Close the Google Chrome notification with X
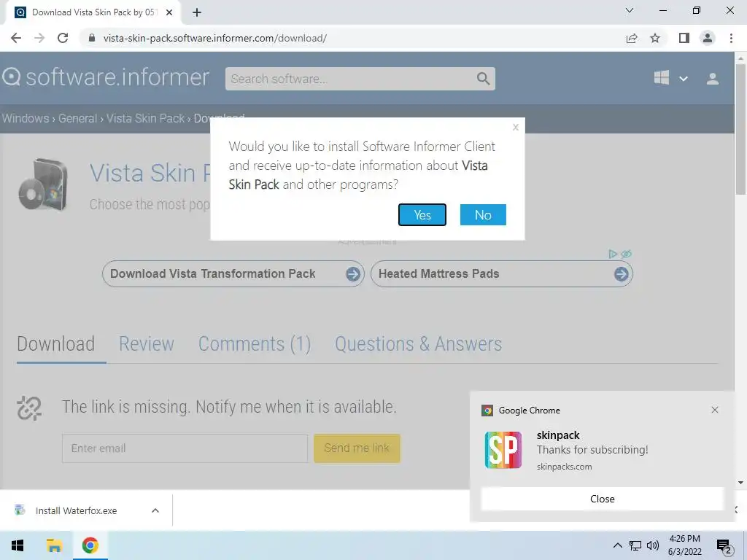 [715, 410]
